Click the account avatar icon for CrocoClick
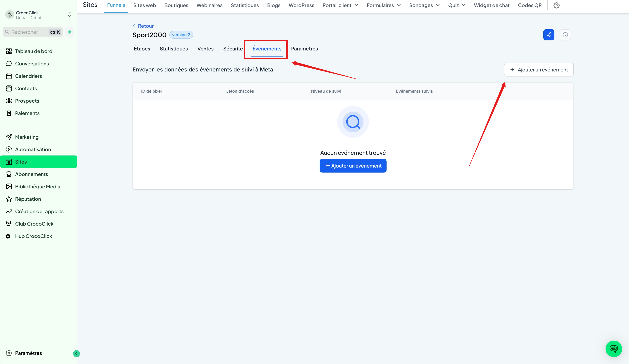The height and width of the screenshot is (364, 629). point(9,15)
